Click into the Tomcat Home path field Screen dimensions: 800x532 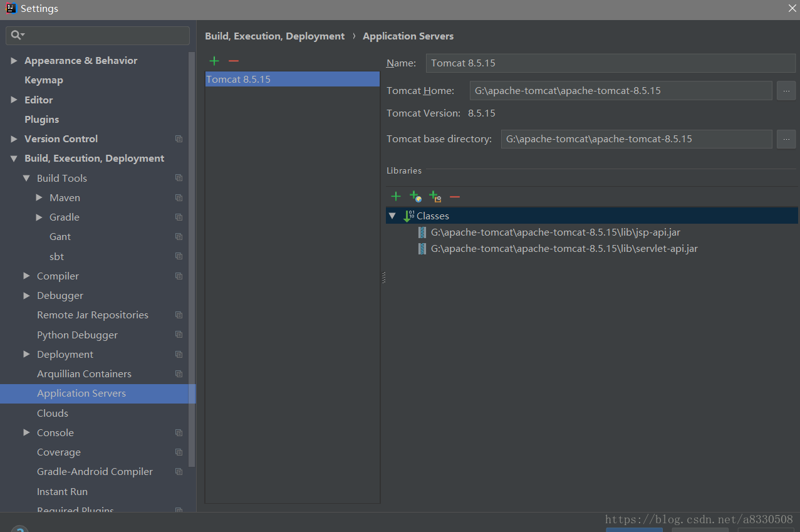621,90
